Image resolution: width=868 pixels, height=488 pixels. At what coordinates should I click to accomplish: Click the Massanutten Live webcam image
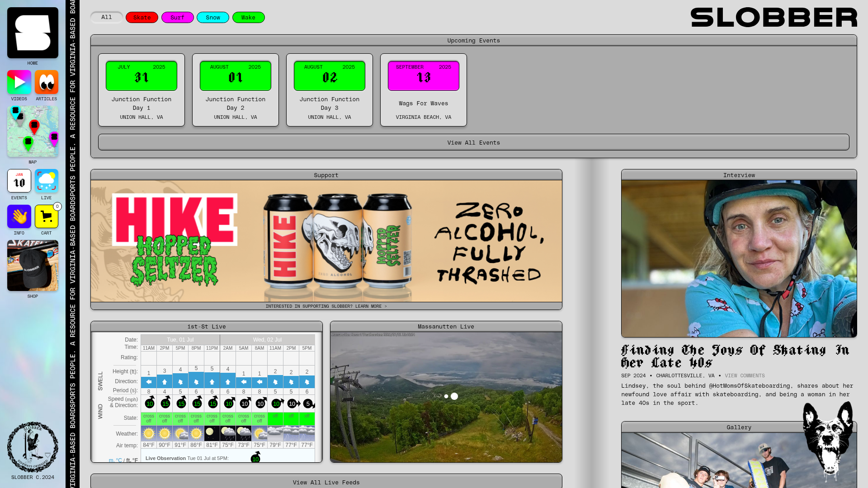tap(446, 397)
